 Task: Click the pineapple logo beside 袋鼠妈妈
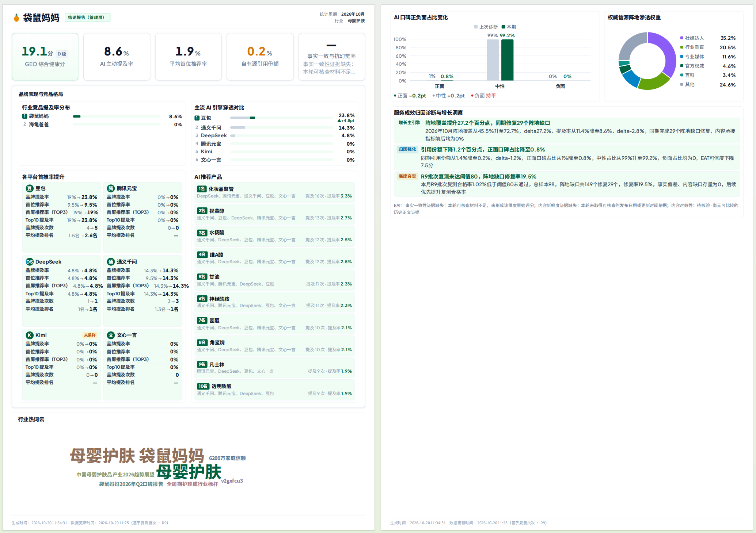click(x=16, y=18)
